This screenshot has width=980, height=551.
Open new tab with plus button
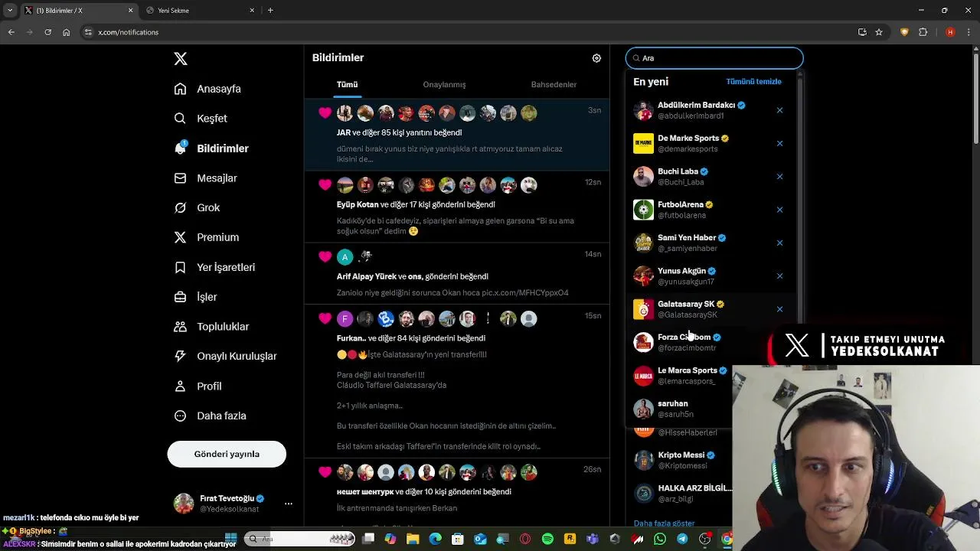(x=270, y=10)
